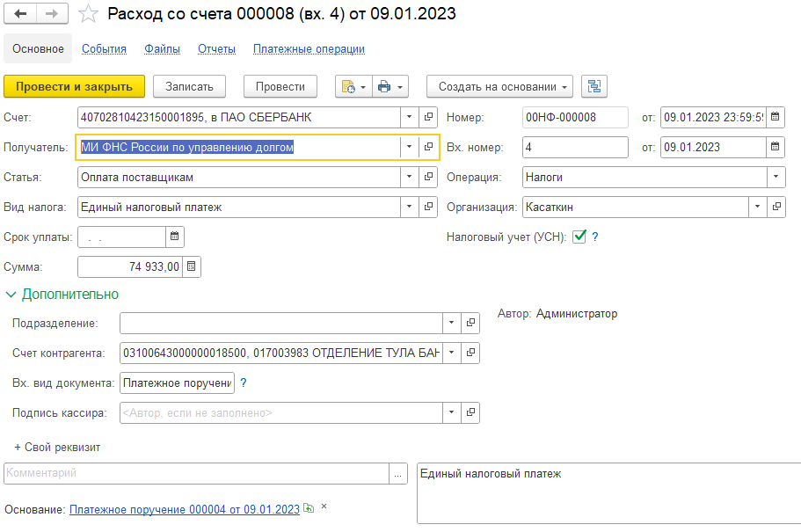Image resolution: width=801 pixels, height=532 pixels.
Task: Open the print options dropdown arrow
Action: click(x=400, y=87)
